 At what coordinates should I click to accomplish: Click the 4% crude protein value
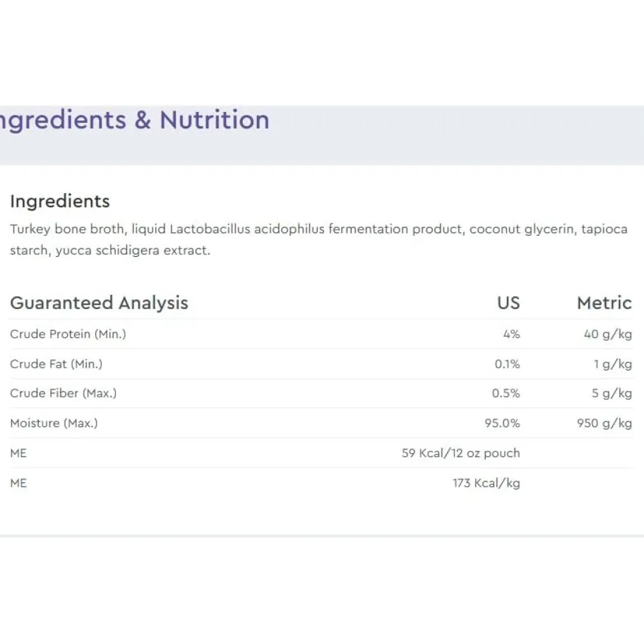(x=511, y=334)
